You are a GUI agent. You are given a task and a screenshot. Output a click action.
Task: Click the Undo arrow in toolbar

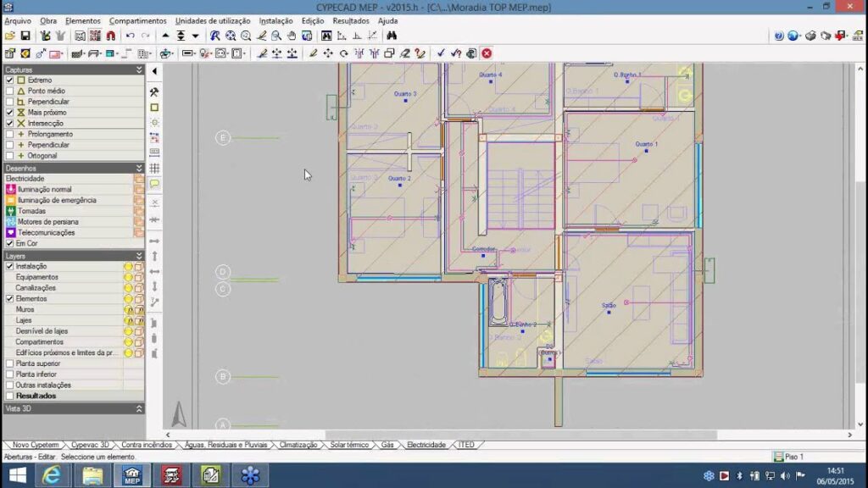click(130, 36)
